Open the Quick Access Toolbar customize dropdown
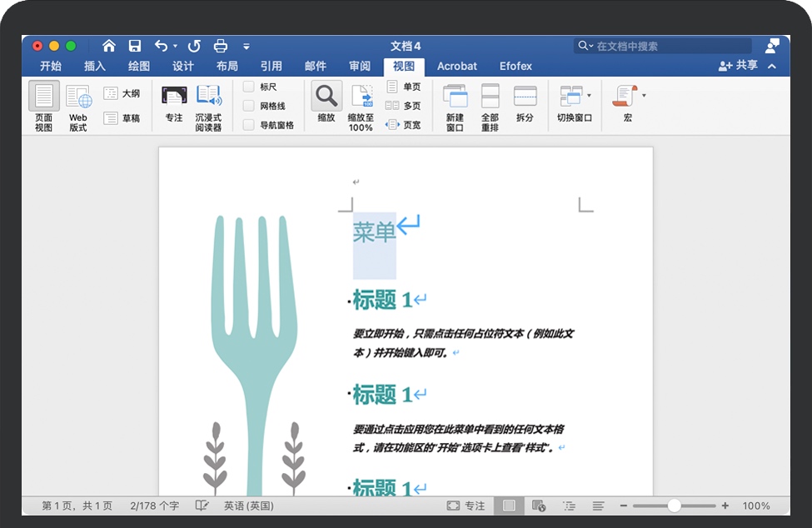The width and height of the screenshot is (812, 528). [247, 47]
